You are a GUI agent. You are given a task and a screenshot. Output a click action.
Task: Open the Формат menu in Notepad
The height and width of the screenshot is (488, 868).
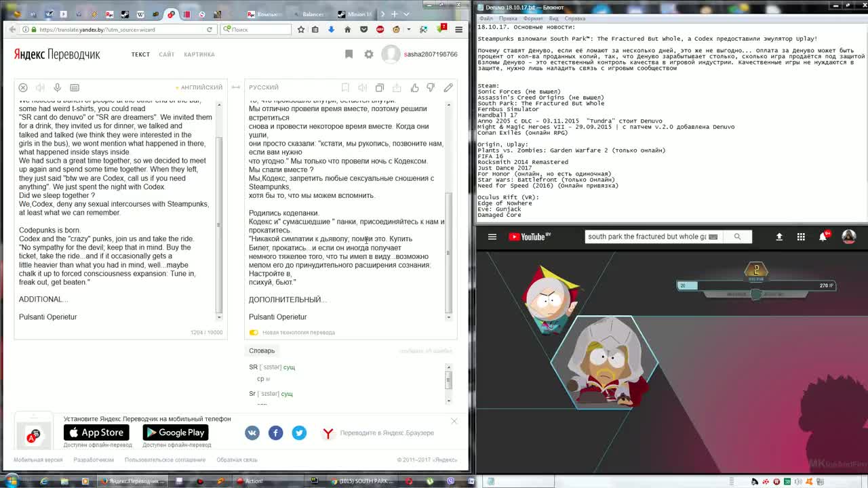point(533,18)
